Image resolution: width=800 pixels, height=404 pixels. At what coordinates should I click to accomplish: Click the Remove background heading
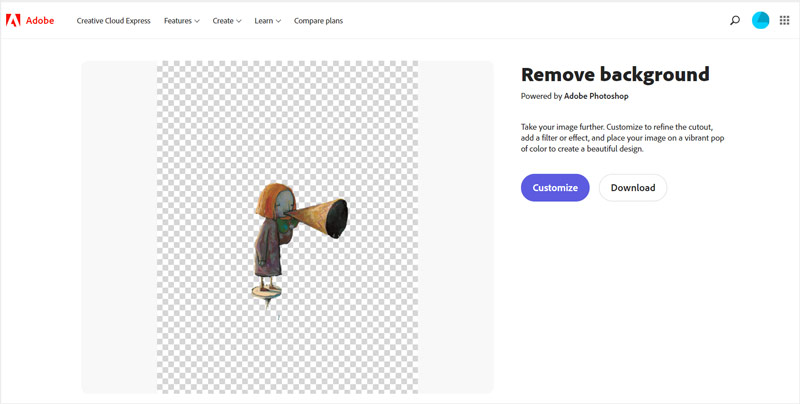click(615, 74)
